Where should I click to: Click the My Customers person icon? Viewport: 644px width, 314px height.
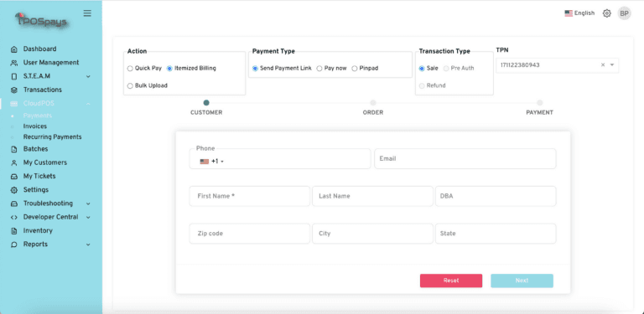click(x=14, y=162)
